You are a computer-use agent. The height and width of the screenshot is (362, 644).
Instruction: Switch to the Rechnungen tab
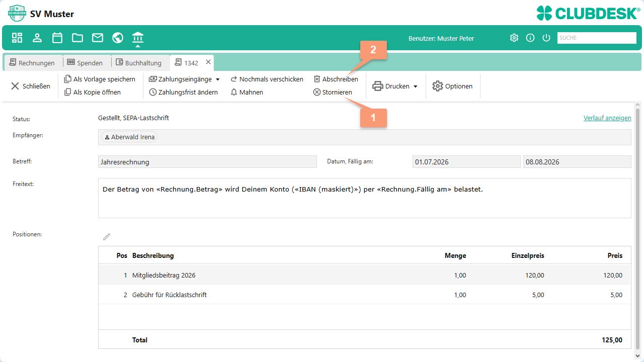32,63
